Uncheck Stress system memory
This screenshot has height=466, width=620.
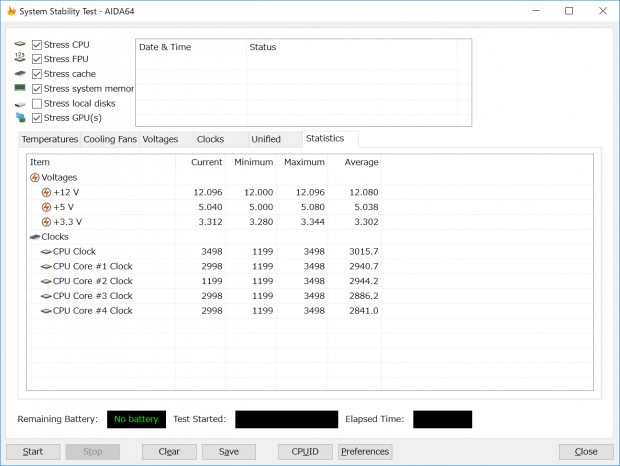(37, 89)
